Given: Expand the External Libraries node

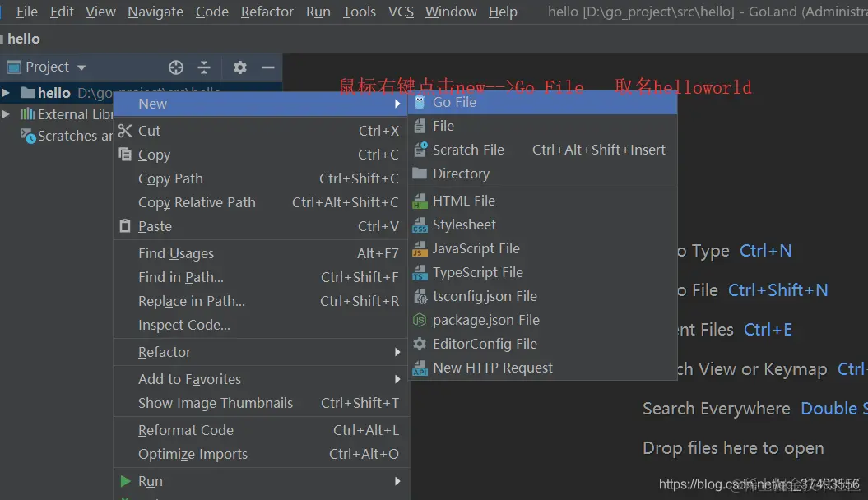Looking at the screenshot, I should (x=6, y=114).
